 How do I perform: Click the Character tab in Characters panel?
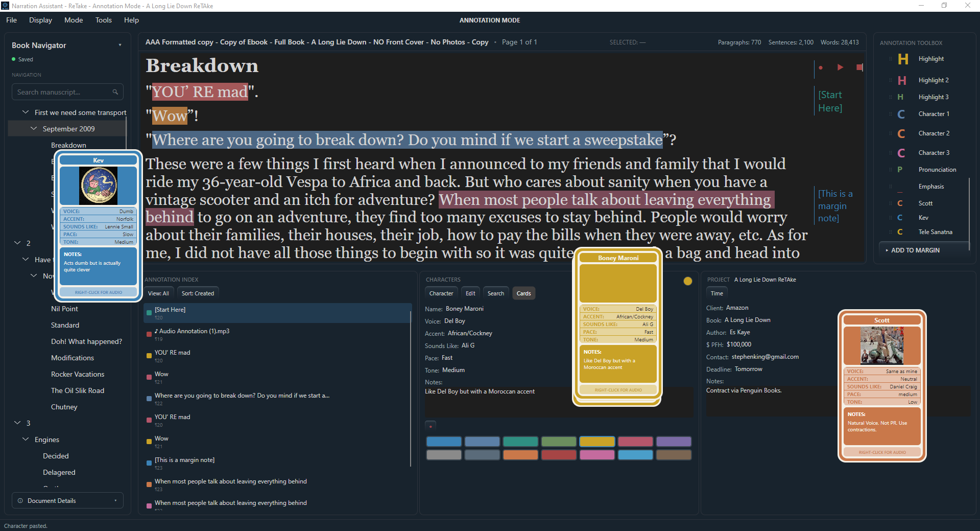click(441, 293)
